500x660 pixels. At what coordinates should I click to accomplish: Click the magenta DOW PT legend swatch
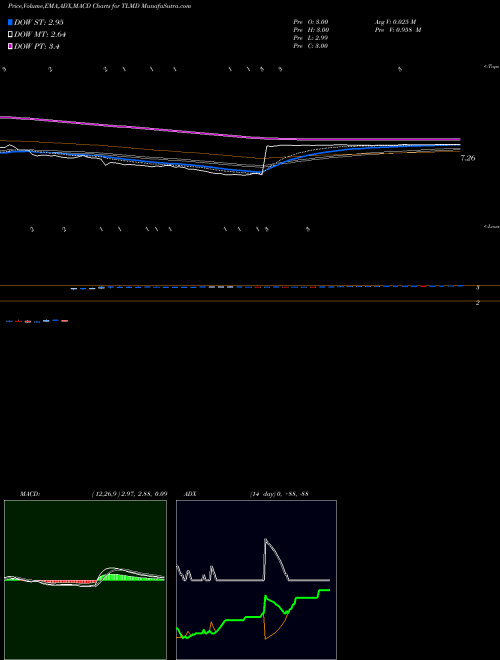point(10,47)
